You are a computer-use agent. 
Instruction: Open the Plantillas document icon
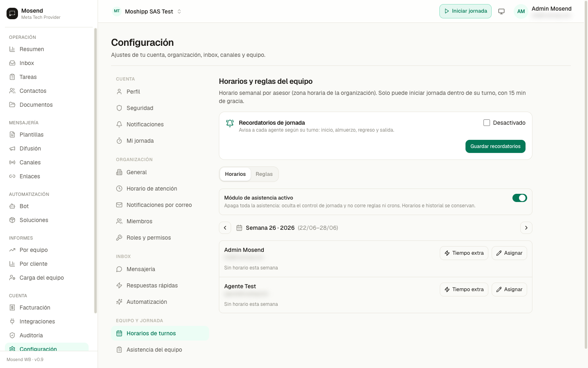[x=12, y=135]
